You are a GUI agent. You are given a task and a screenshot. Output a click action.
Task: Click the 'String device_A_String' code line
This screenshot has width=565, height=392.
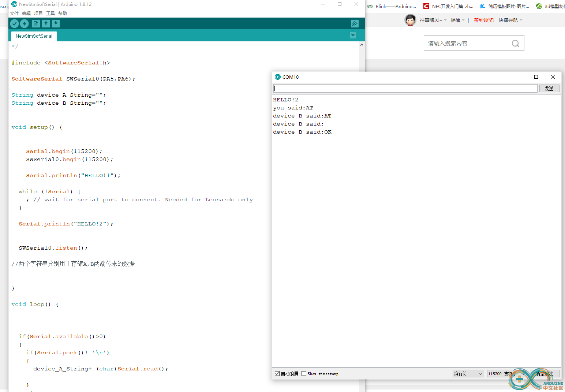(59, 95)
